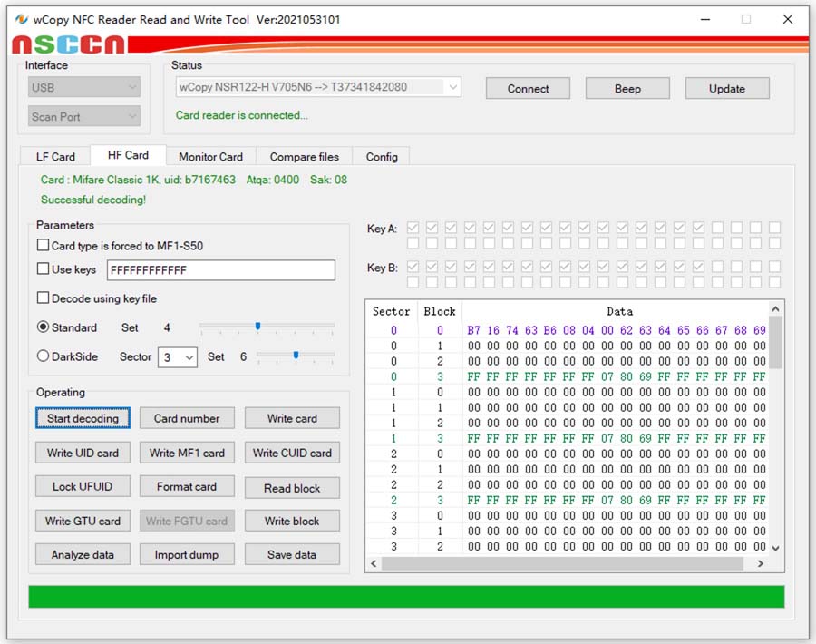
Task: Click the Write card button
Action: tap(292, 418)
